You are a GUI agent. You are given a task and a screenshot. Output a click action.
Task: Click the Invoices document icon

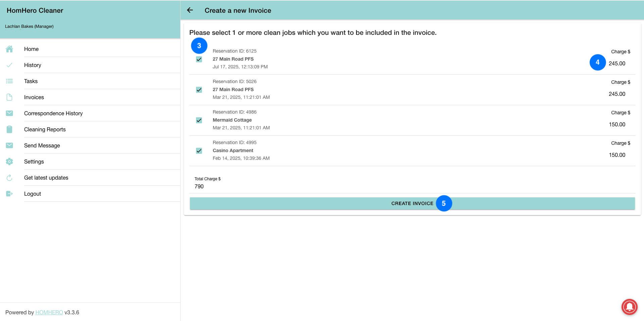(9, 97)
